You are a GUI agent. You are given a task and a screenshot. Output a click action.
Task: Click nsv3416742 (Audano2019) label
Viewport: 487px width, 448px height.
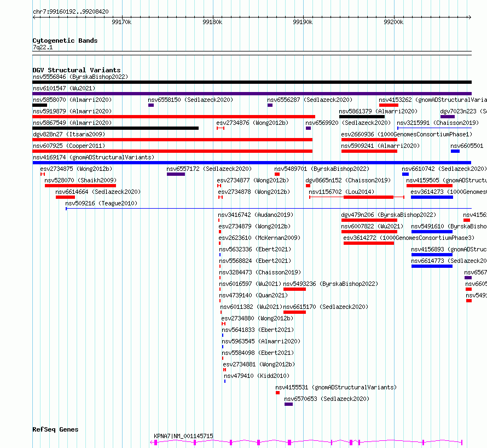256,215
